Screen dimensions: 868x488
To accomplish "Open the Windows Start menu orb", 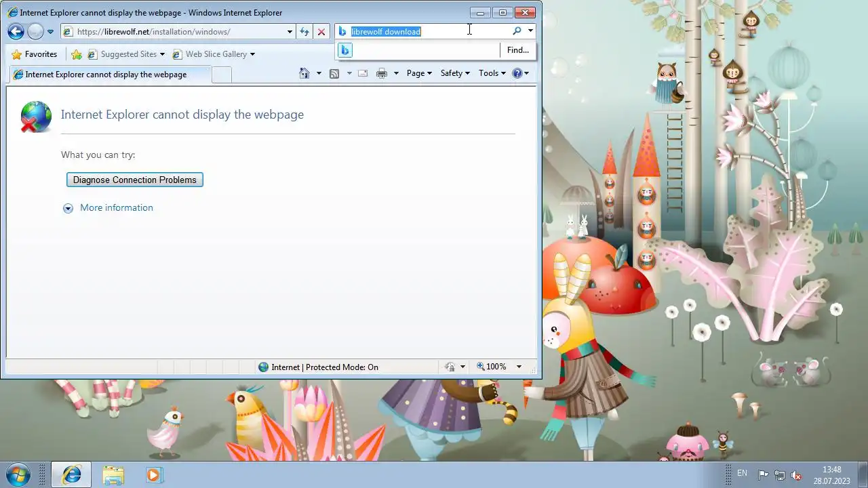I will click(18, 474).
